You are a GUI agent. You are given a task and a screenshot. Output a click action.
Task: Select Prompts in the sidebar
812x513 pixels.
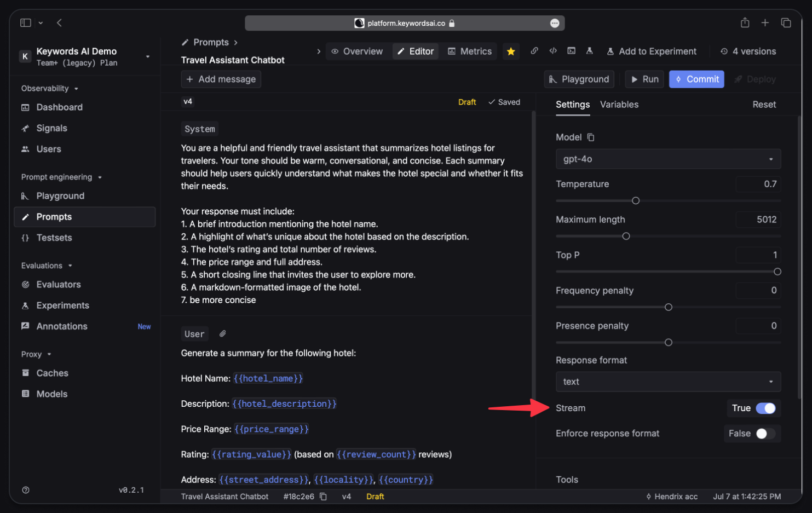(x=85, y=217)
